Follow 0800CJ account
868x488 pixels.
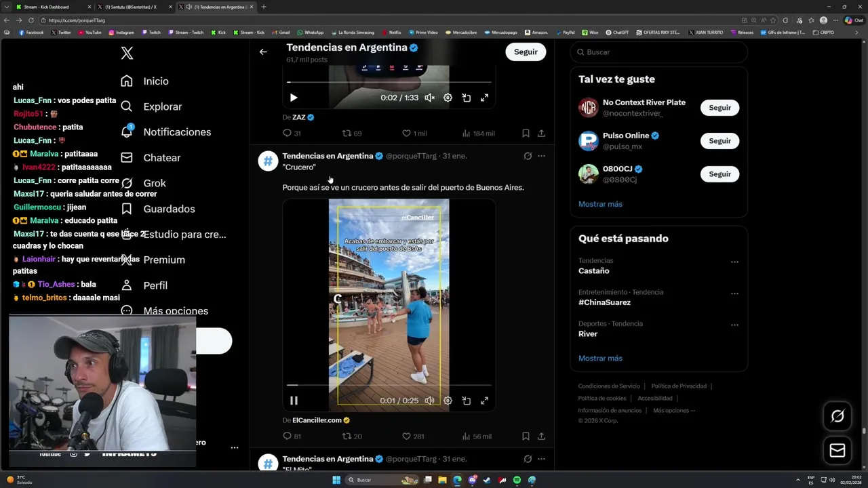(719, 174)
